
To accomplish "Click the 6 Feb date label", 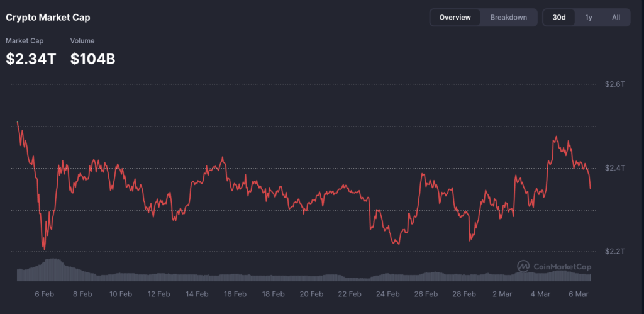I will (45, 294).
